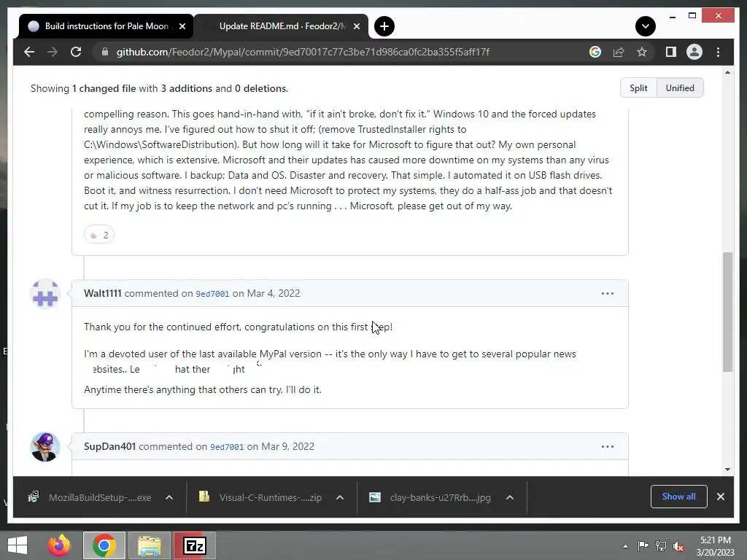Expand options for MozillaBuildSetup download
Screen dimensions: 747x560
169,497
